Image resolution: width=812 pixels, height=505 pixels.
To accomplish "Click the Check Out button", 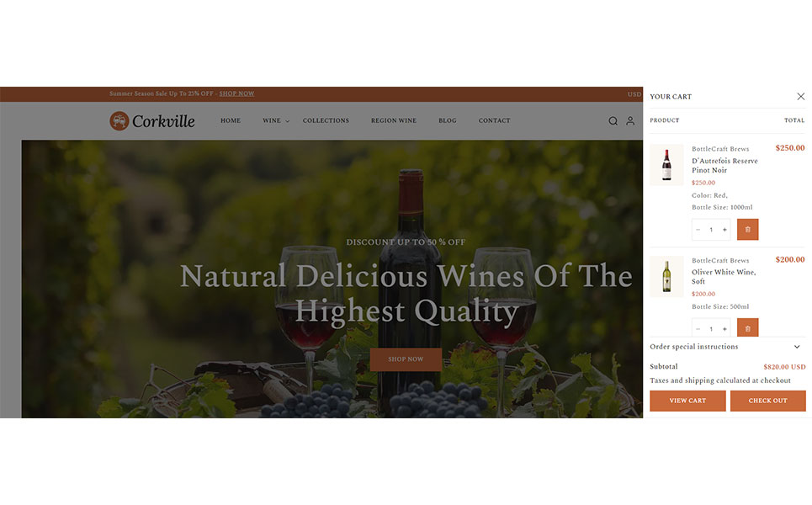I will pyautogui.click(x=767, y=401).
